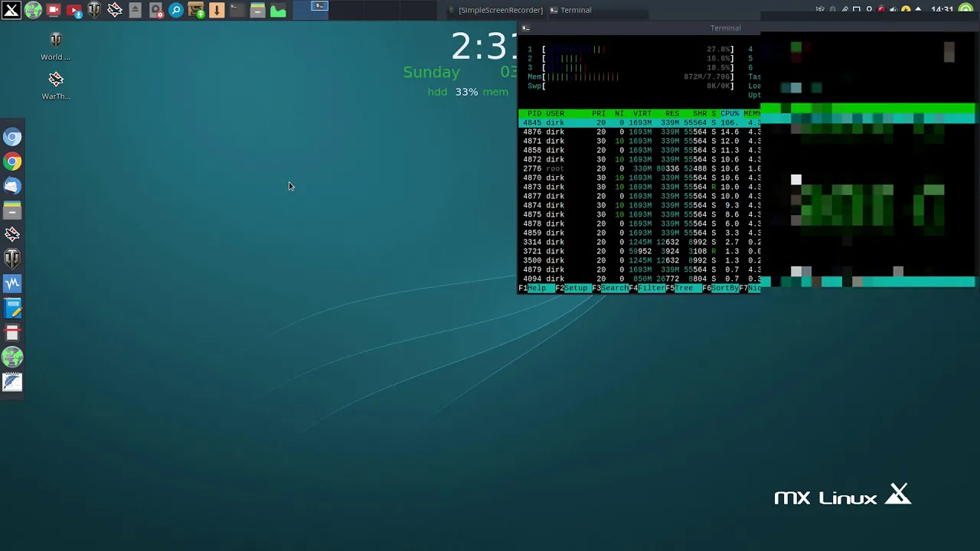
Task: Open the green system monitor graph icon in top panel
Action: 278,10
